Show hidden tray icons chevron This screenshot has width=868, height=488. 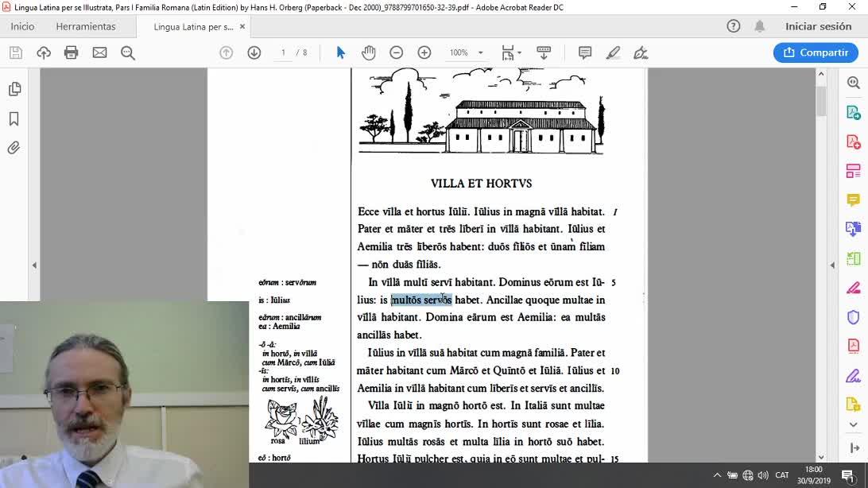point(717,474)
